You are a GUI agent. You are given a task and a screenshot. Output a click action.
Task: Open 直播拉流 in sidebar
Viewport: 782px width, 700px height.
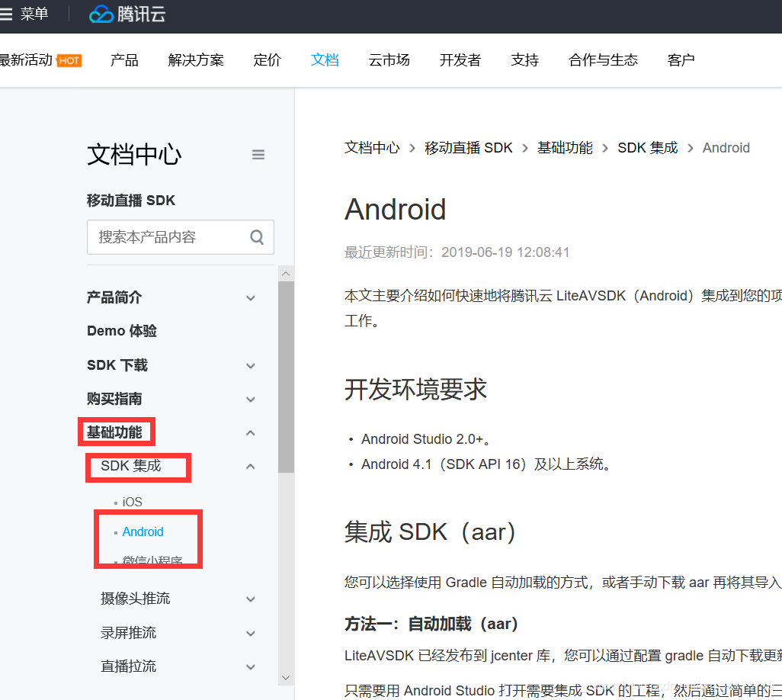click(128, 666)
